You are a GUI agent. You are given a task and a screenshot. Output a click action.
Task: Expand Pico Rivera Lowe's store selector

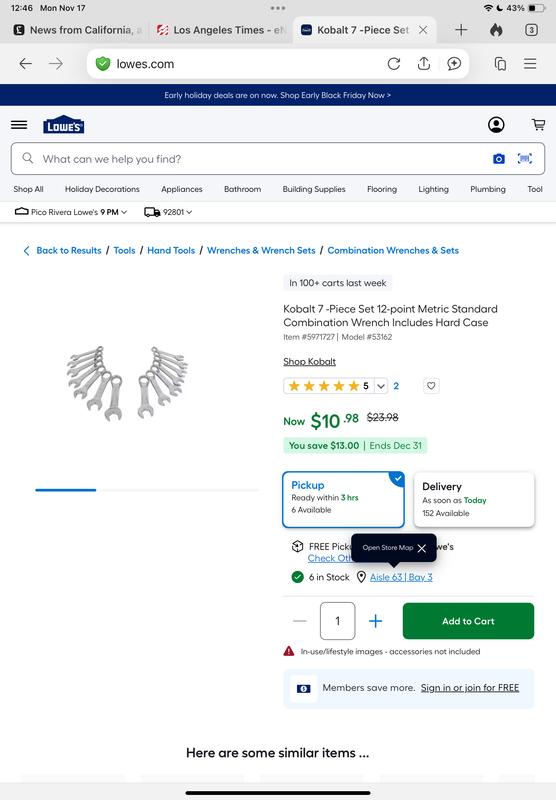click(71, 212)
